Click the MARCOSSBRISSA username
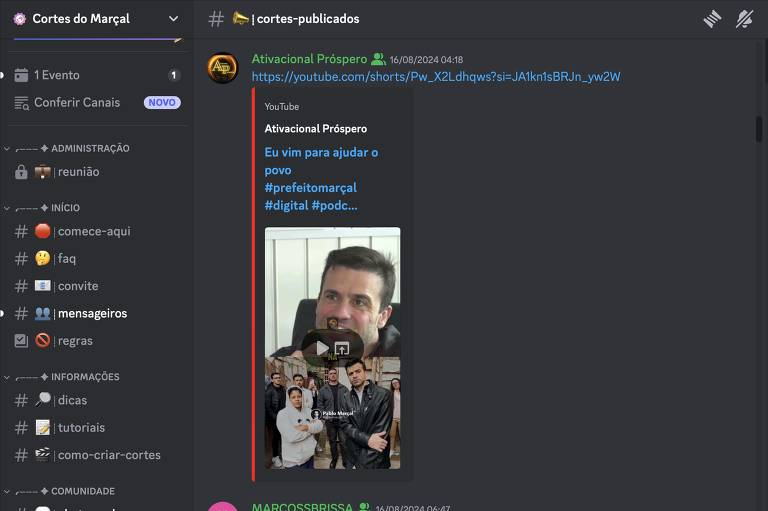 [302, 507]
